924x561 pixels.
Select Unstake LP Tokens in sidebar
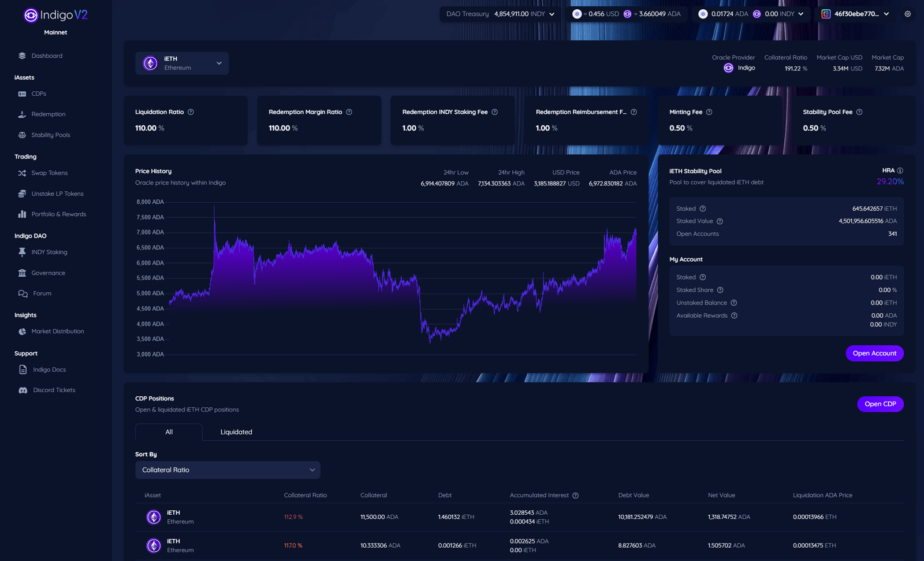coord(58,194)
